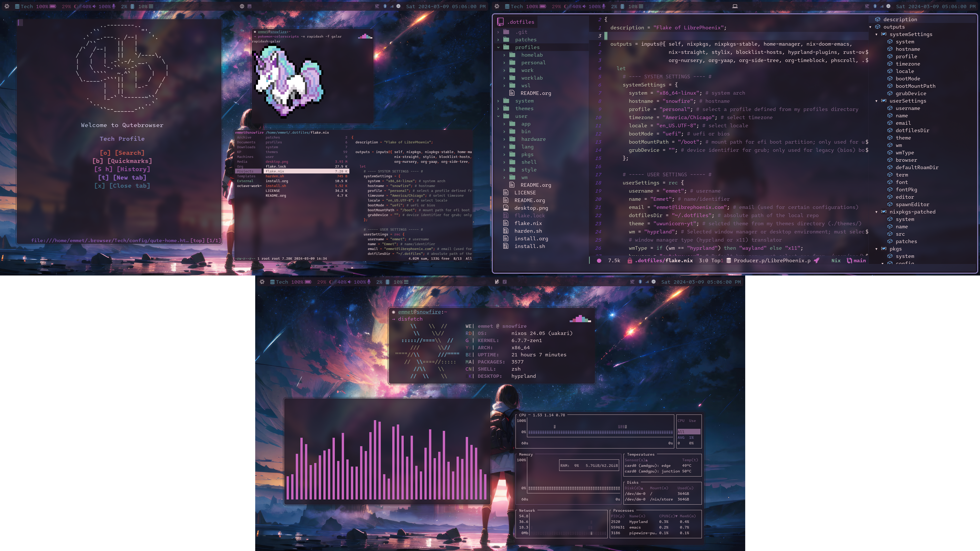Toggle the outputs section in flake.nix
980x551 pixels.
tap(870, 26)
